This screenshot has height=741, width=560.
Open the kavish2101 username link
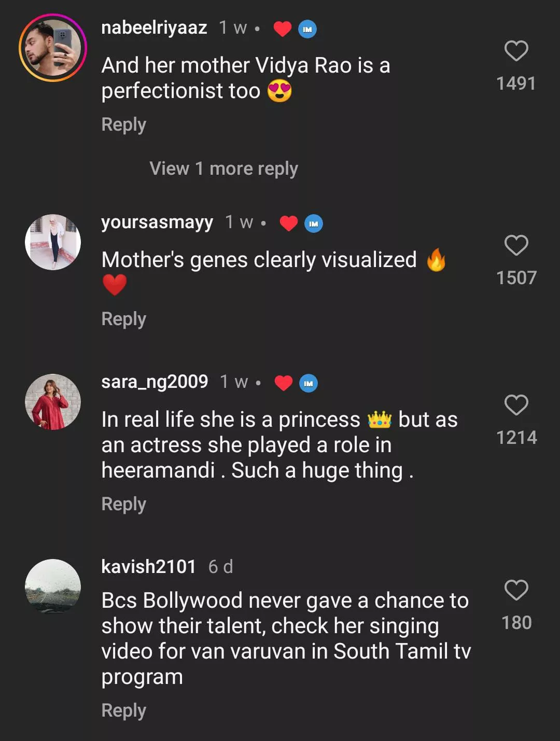coord(148,567)
